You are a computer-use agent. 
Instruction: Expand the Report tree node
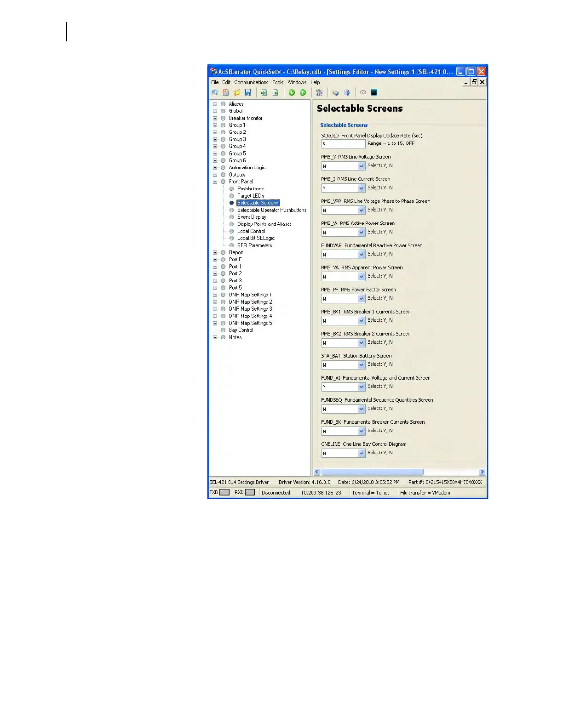point(215,252)
